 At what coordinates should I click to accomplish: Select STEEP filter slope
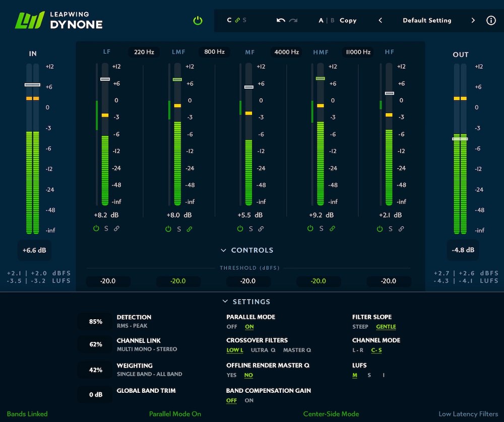point(360,326)
